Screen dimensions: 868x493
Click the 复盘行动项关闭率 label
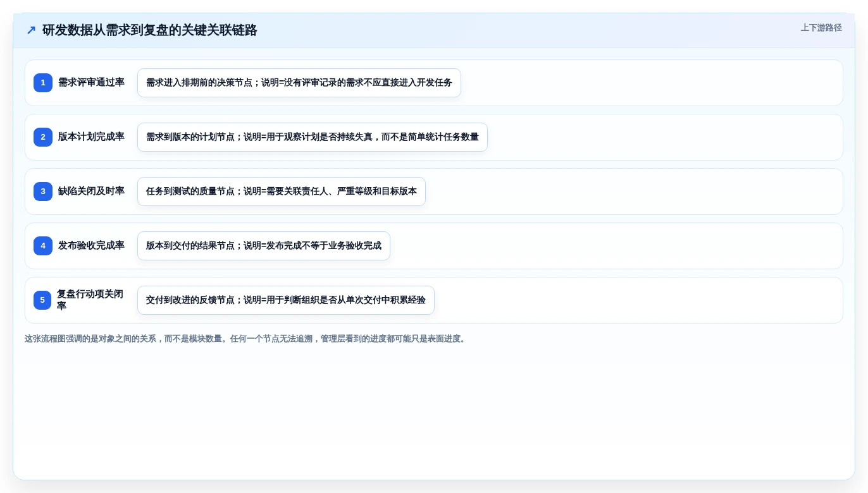[x=90, y=300]
